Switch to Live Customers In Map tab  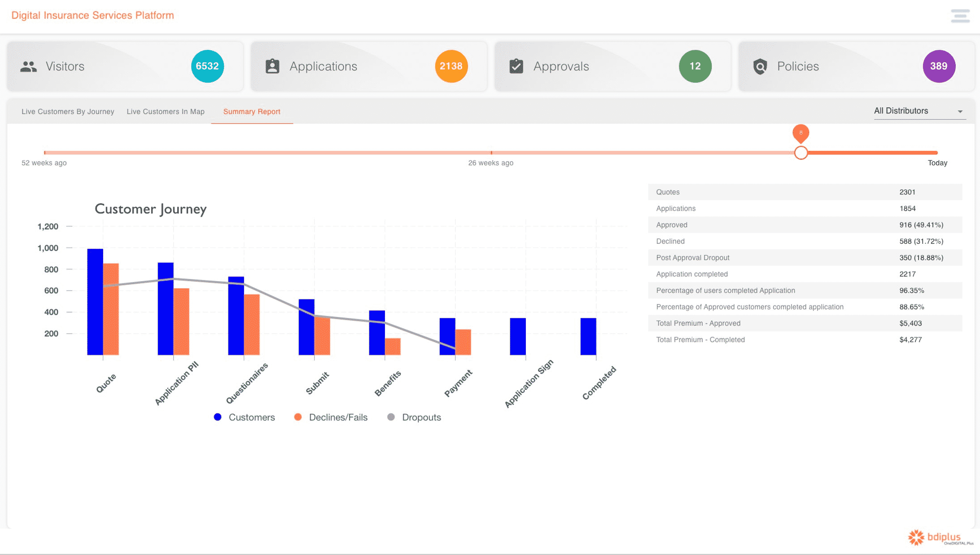(166, 111)
